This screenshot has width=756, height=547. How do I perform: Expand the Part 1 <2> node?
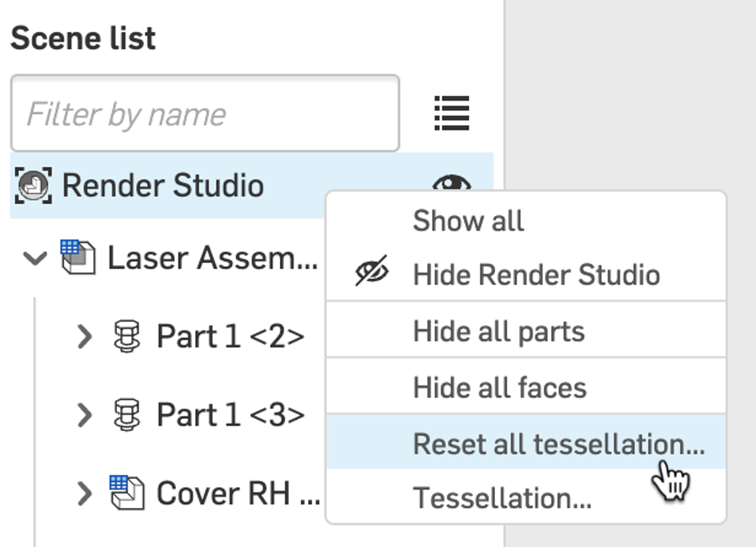point(85,336)
